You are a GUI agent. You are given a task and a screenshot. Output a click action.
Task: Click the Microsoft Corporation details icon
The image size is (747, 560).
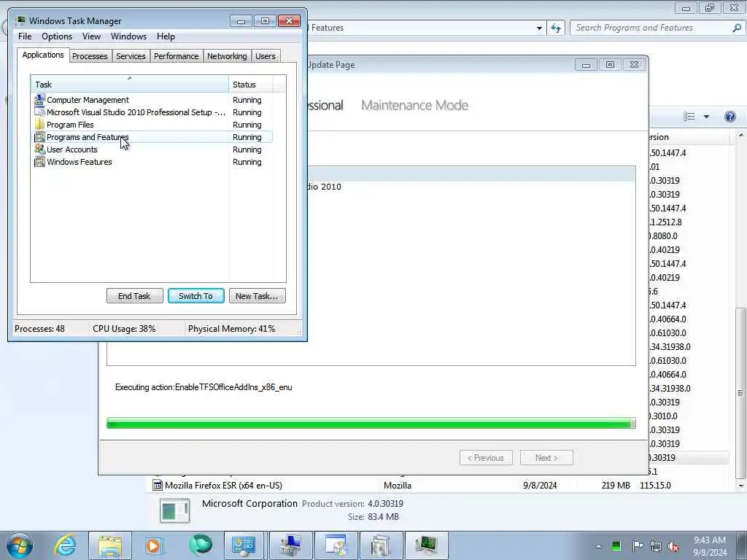click(x=175, y=510)
